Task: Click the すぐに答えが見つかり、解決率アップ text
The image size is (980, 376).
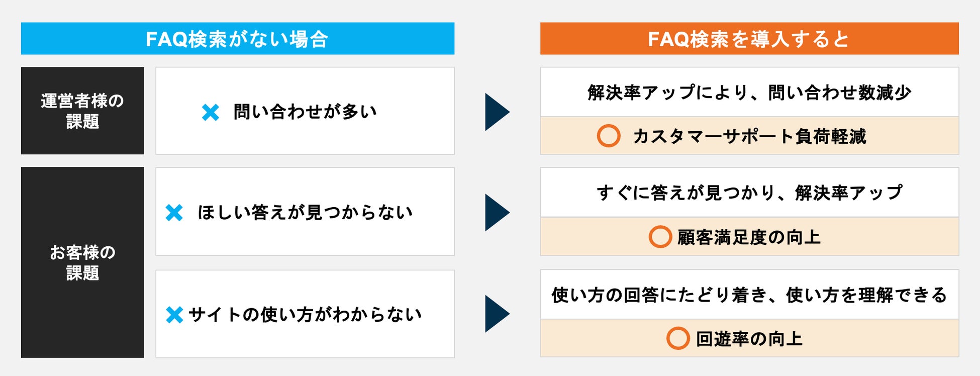Action: tap(749, 193)
